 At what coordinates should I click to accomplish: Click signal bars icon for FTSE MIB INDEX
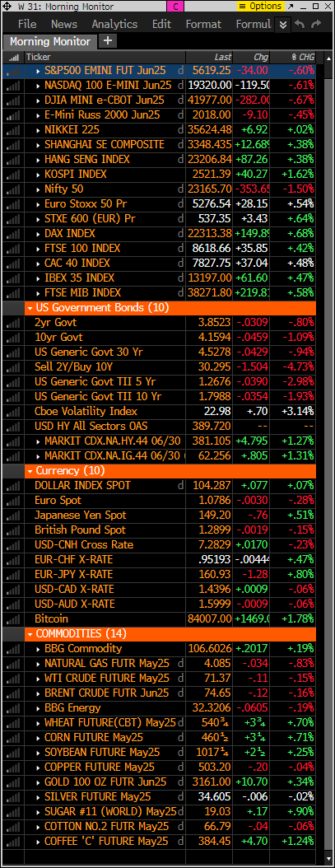pyautogui.click(x=14, y=293)
